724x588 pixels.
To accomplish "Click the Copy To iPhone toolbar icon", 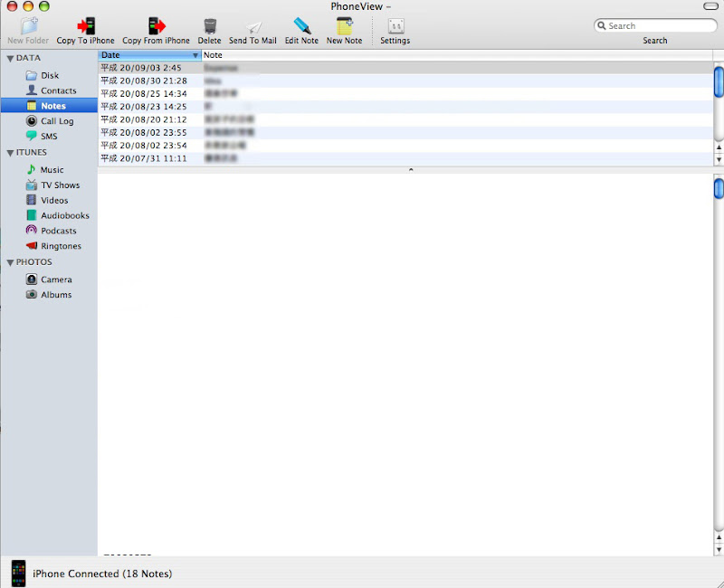I will pyautogui.click(x=86, y=26).
